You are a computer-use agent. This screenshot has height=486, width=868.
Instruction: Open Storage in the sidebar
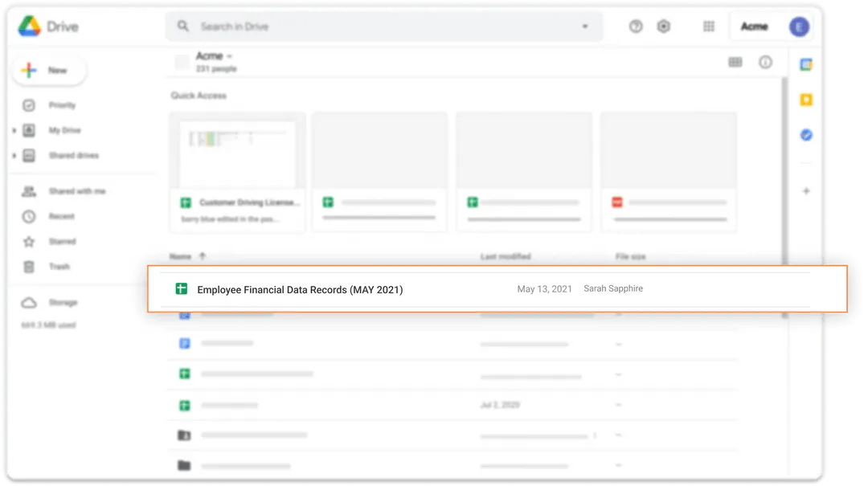point(63,302)
